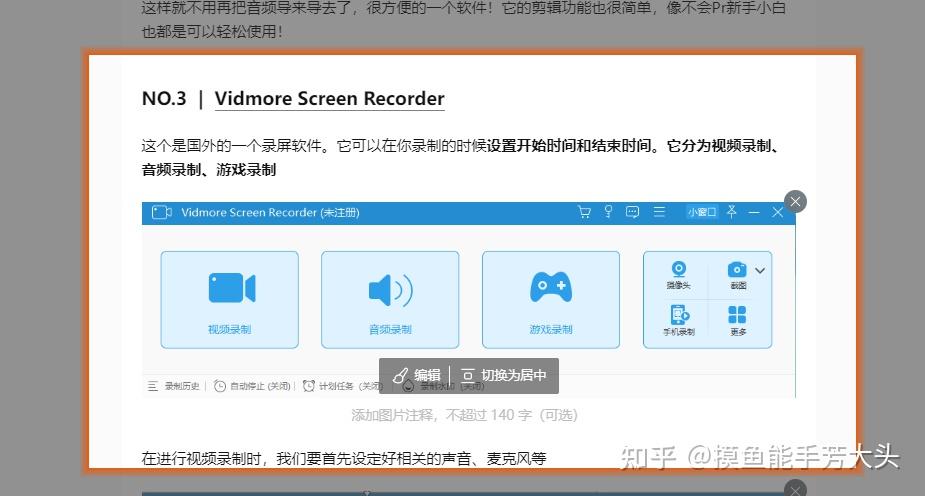925x496 pixels.
Task: Open the 更多 more tools grid
Action: click(x=737, y=320)
